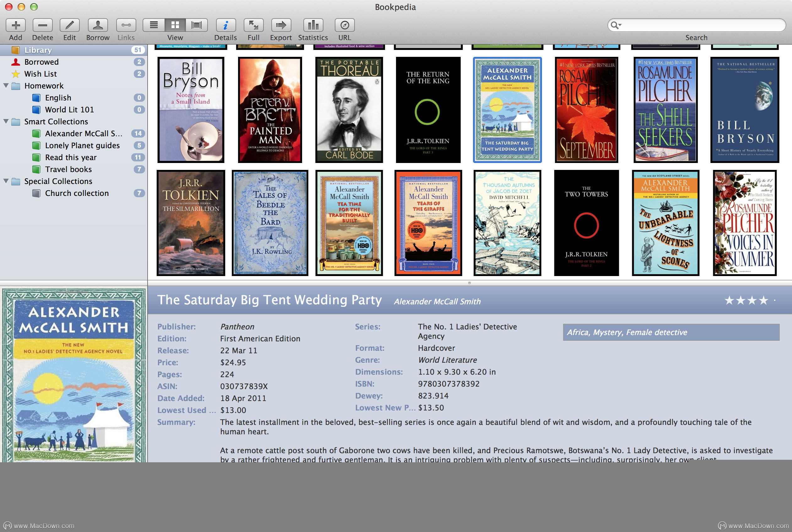Click the Alexander McCall S... green icon

[36, 133]
